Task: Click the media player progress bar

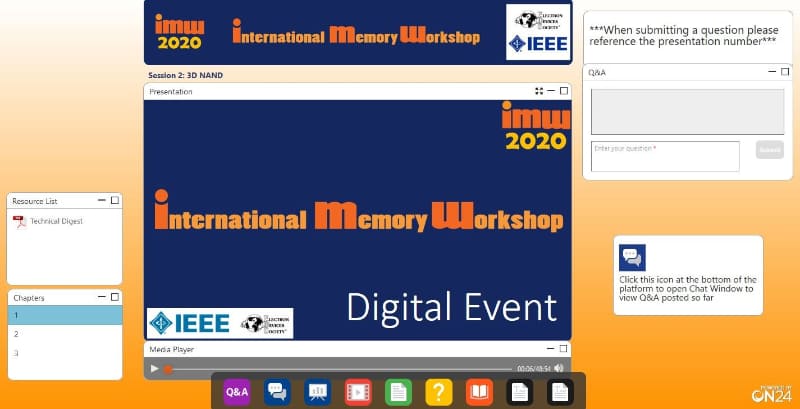Action: 339,369
